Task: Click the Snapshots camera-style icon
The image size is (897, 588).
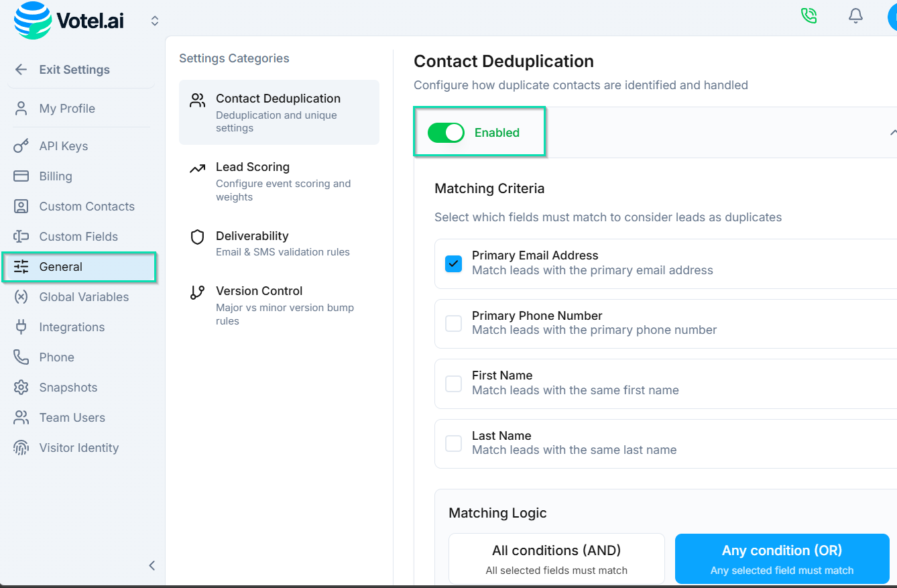Action: (21, 387)
